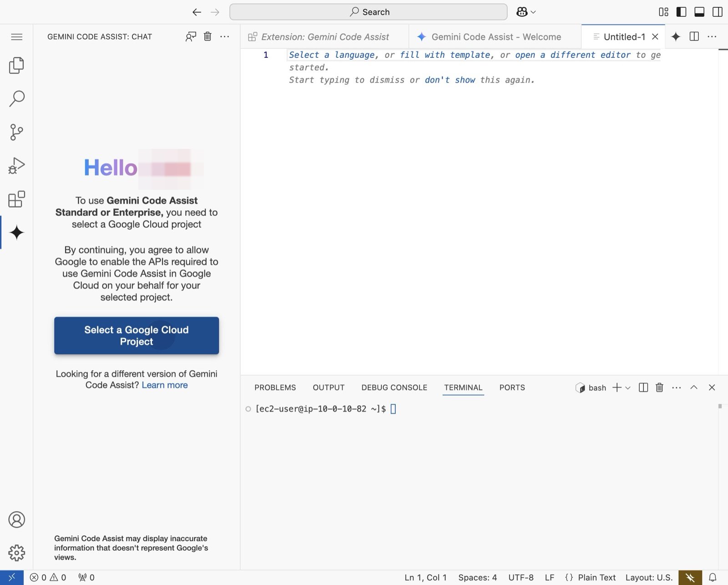Toggle the secondary side bar

[x=718, y=12]
